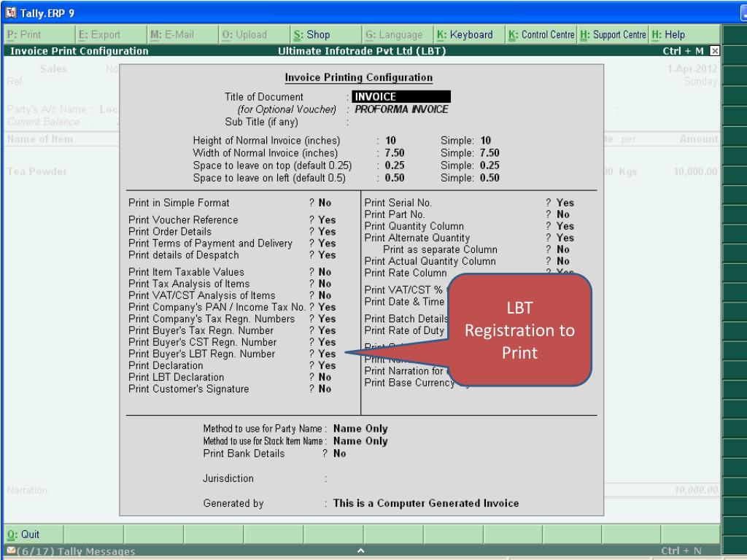Toggle Print LBT Declaration No value
The image size is (747, 560).
325,377
